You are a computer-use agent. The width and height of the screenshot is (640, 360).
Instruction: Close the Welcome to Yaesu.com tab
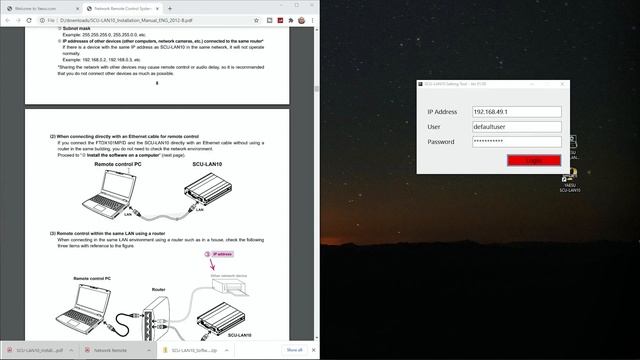77,8
